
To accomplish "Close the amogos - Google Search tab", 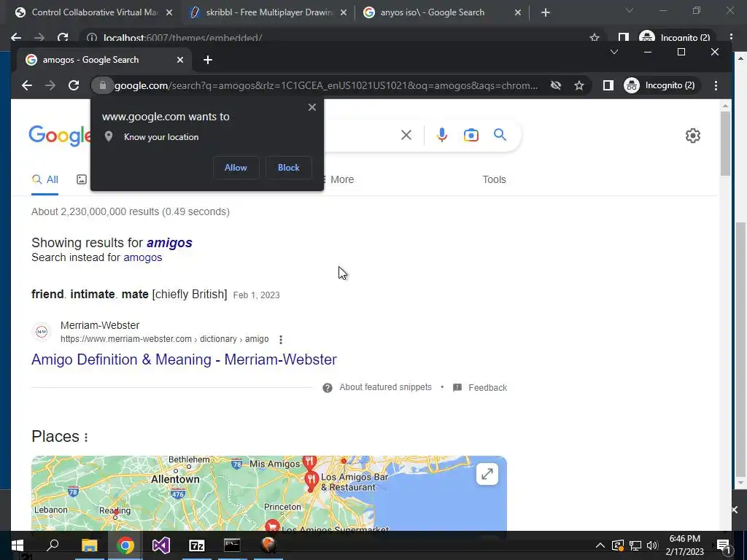I will [x=180, y=60].
